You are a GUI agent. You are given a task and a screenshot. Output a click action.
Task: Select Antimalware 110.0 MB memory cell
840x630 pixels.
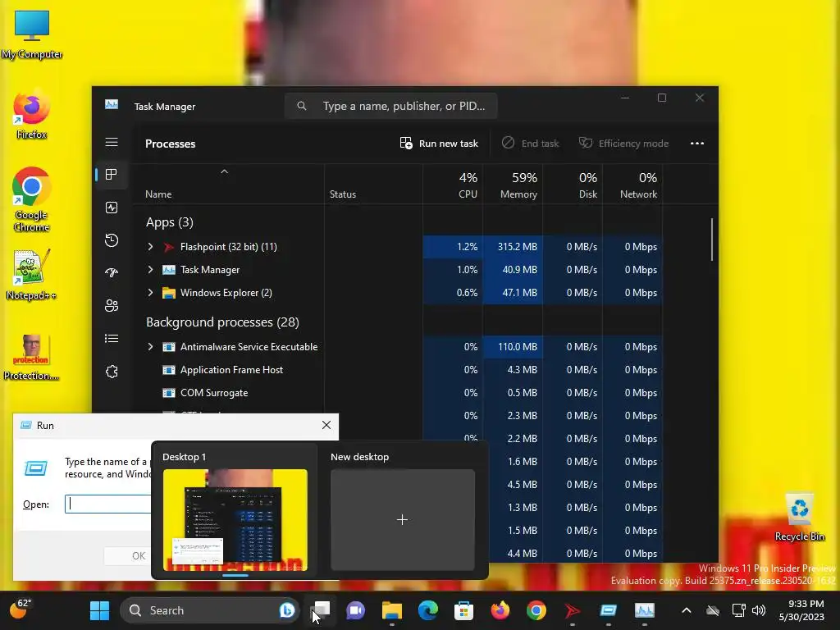tap(513, 347)
